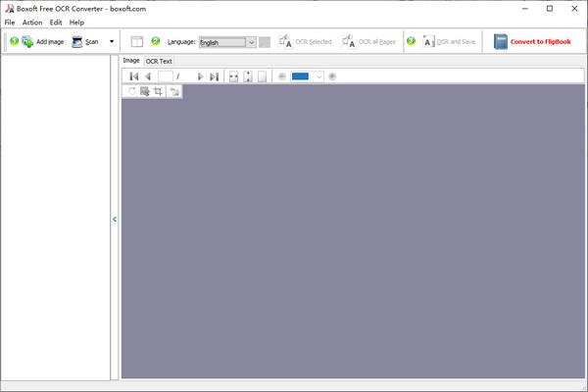Open the Language combo box showing English

(x=227, y=42)
